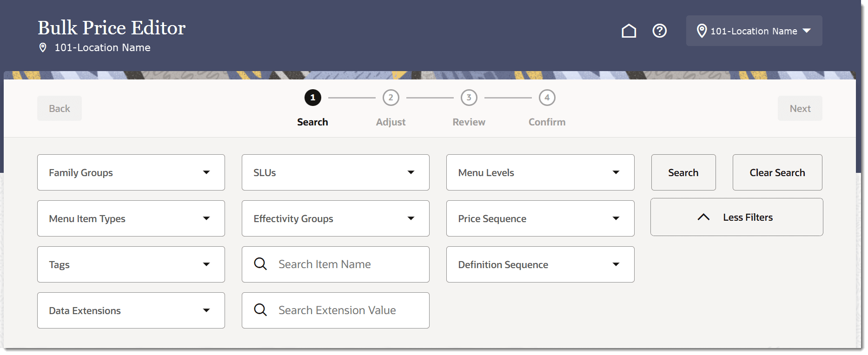Open the Price Sequence dropdown

click(x=540, y=218)
